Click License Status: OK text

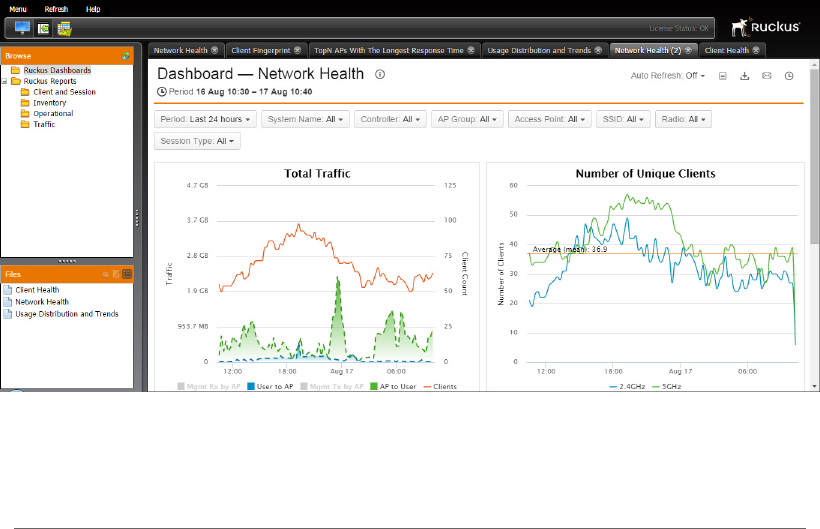[x=679, y=28]
